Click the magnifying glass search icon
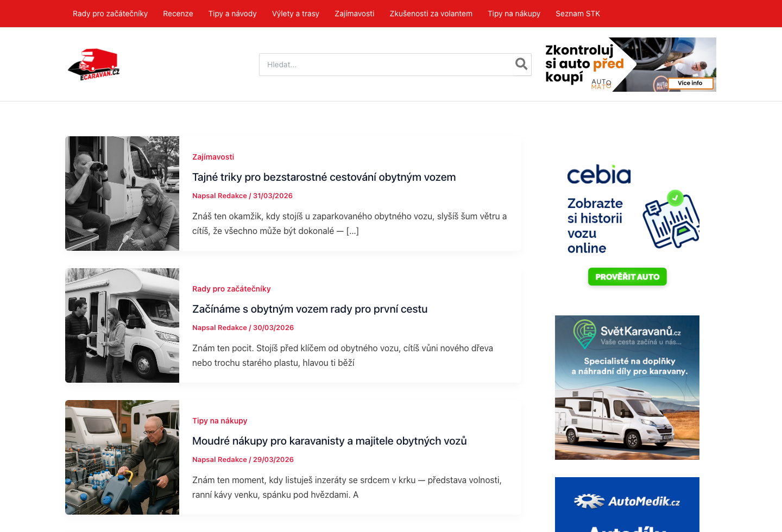 tap(521, 64)
